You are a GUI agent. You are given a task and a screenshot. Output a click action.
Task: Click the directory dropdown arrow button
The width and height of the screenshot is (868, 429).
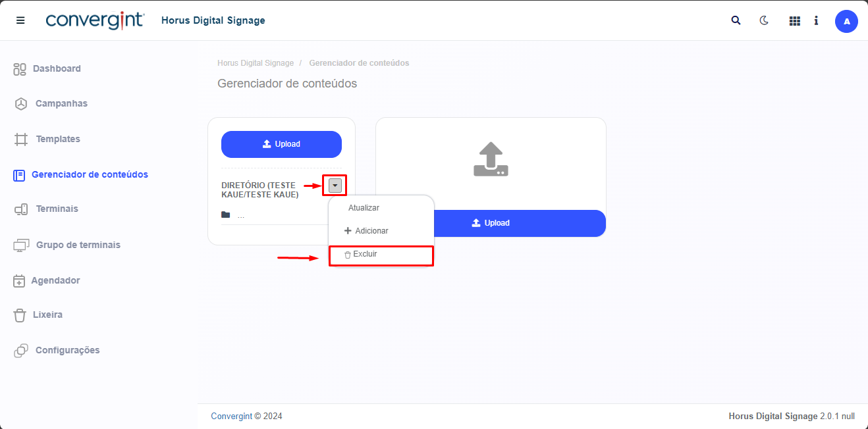point(335,186)
